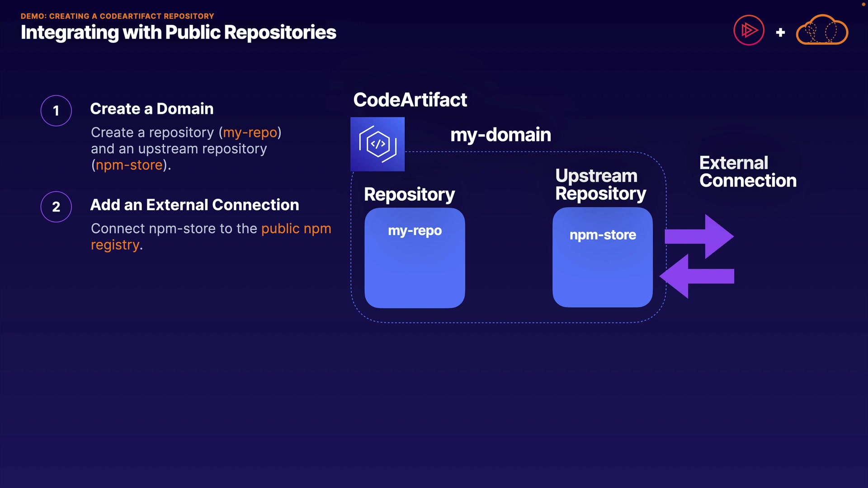Click the left-pointing purple arrow
Screen dimensions: 868x488
(x=696, y=276)
